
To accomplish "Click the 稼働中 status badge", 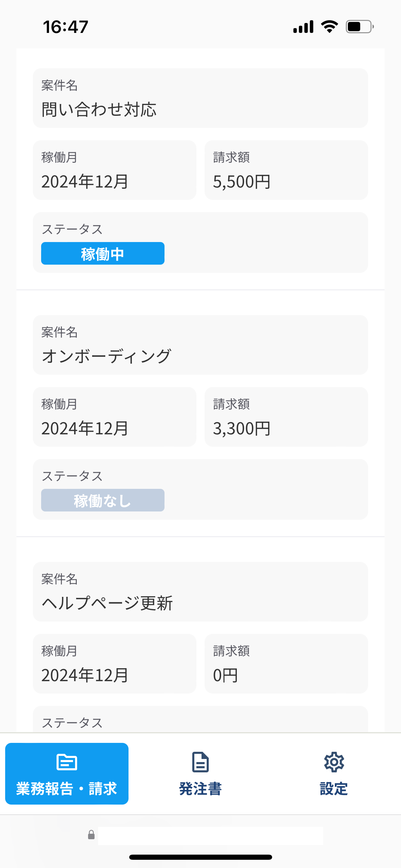I will (x=103, y=253).
